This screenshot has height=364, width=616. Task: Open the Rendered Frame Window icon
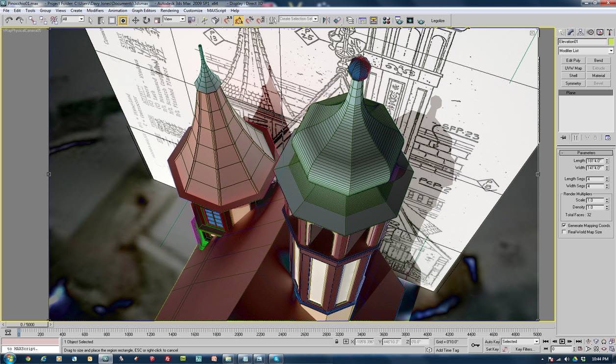[x=410, y=20]
